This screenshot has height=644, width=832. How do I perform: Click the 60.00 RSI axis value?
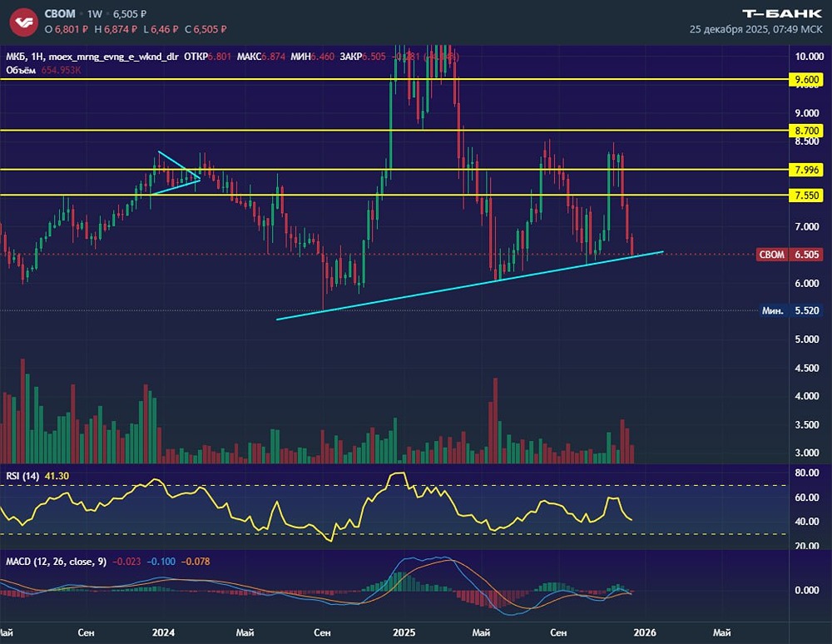[807, 498]
